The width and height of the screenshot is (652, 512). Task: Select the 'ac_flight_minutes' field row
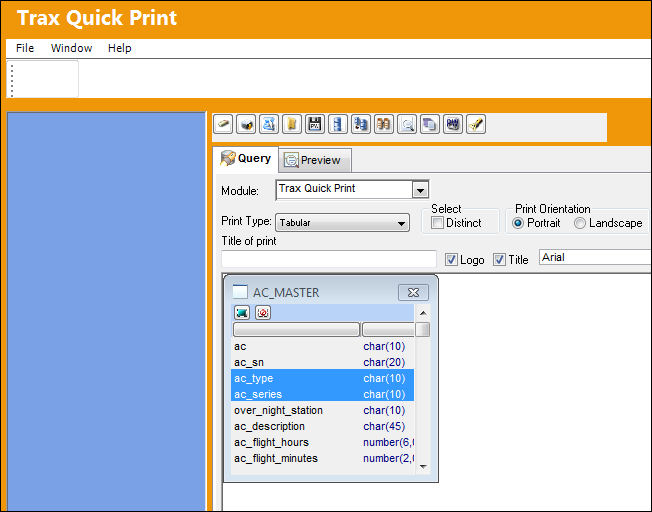click(323, 458)
